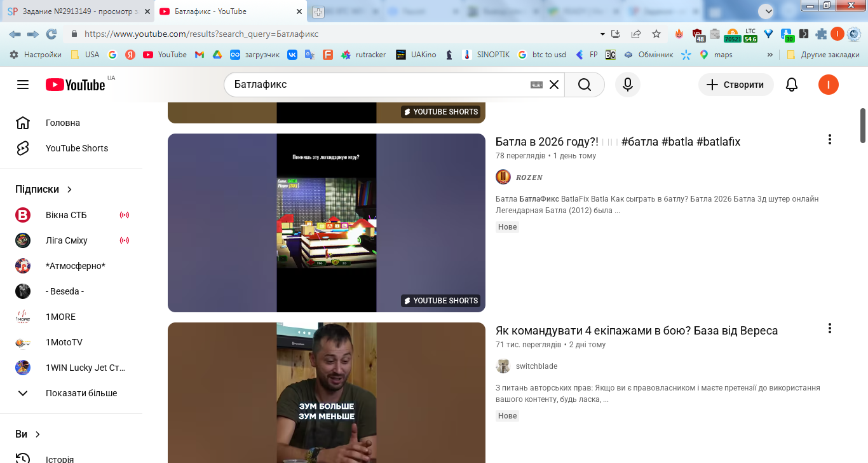Open the switchblade channel link
Image resolution: width=868 pixels, height=463 pixels.
coord(536,366)
